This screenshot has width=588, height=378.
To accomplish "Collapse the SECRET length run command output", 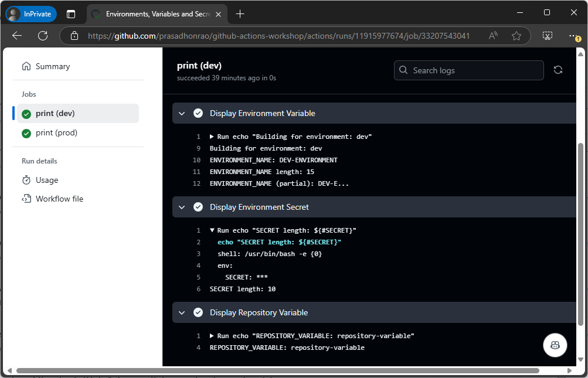I will point(212,230).
